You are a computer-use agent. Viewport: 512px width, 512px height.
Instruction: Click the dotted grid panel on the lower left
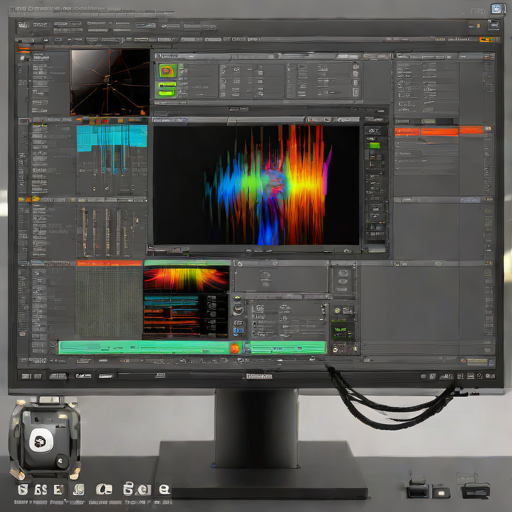point(109,302)
